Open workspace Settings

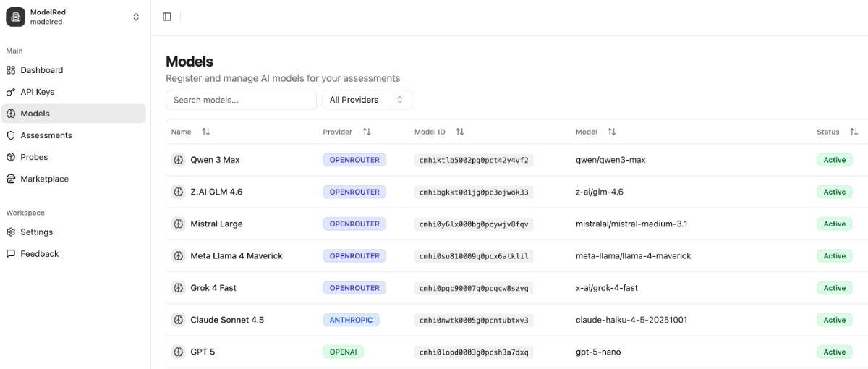[36, 232]
